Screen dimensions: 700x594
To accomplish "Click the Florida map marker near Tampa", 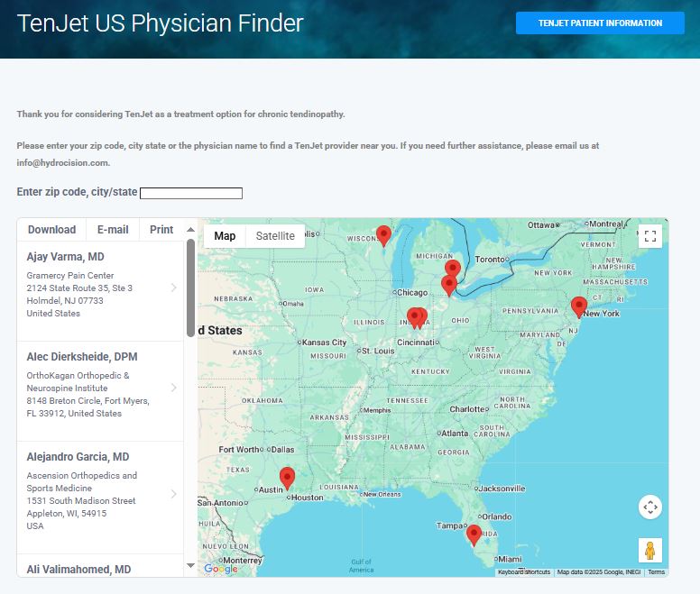I will click(474, 535).
